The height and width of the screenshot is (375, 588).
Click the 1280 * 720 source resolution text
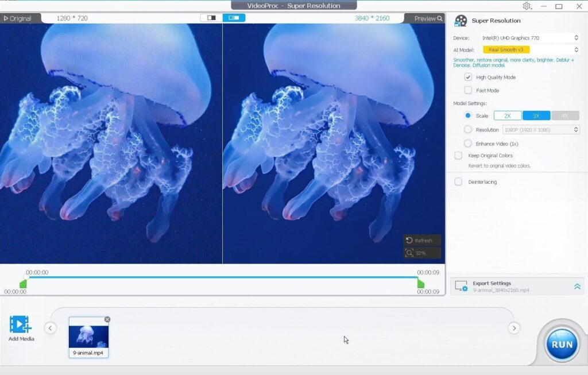pyautogui.click(x=72, y=18)
